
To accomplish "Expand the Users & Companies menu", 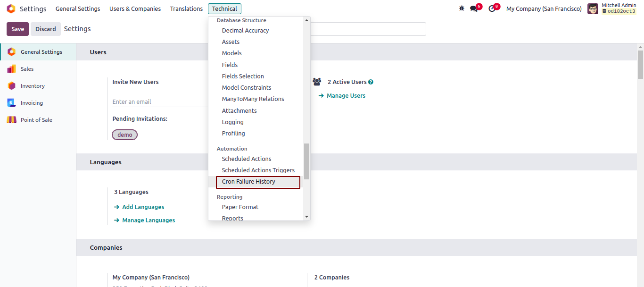I will pos(135,9).
